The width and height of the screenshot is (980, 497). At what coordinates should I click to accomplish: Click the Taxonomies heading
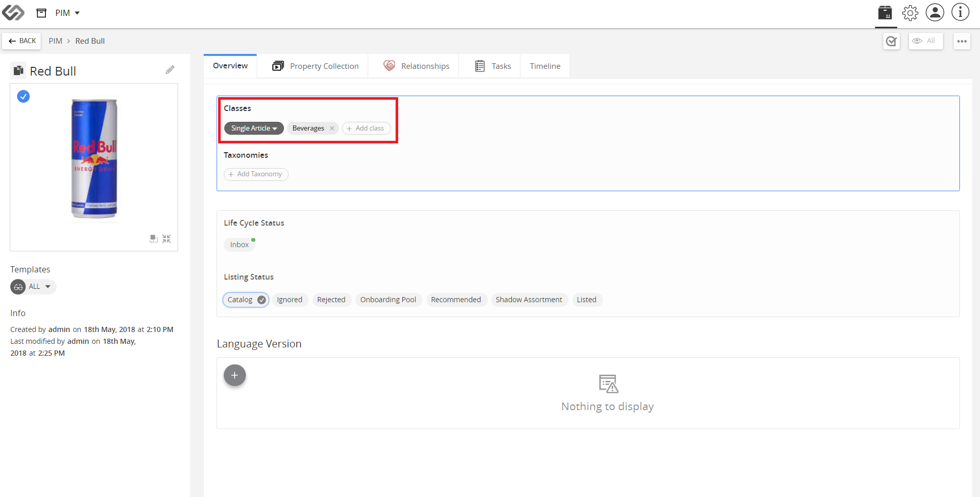pos(246,155)
